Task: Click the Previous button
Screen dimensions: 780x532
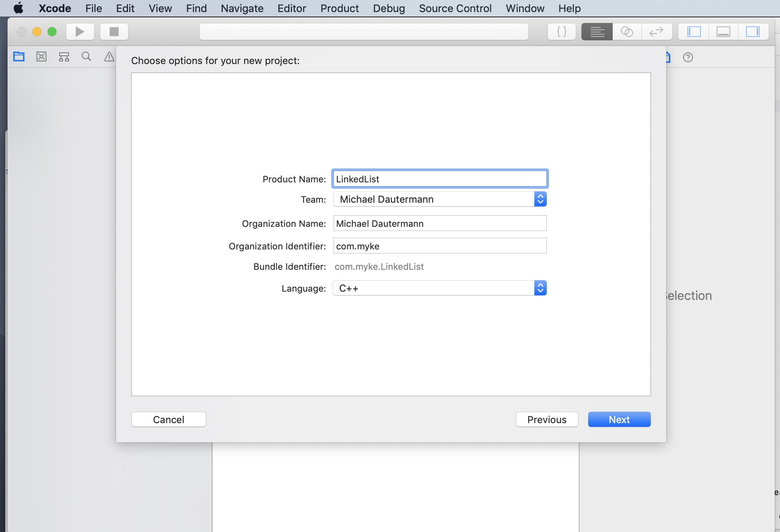Action: coord(547,420)
